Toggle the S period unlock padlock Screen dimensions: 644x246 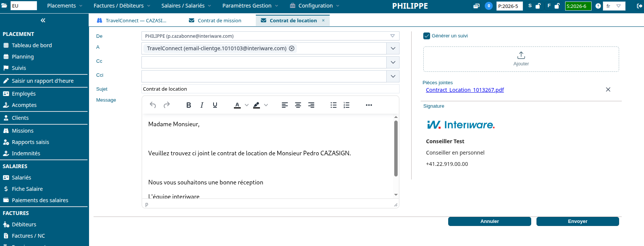click(x=538, y=6)
